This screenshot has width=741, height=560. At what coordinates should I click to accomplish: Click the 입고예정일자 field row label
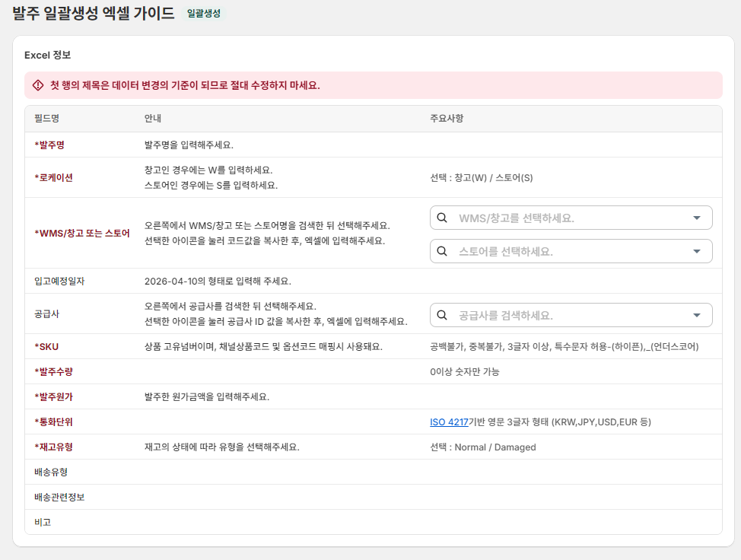click(59, 282)
